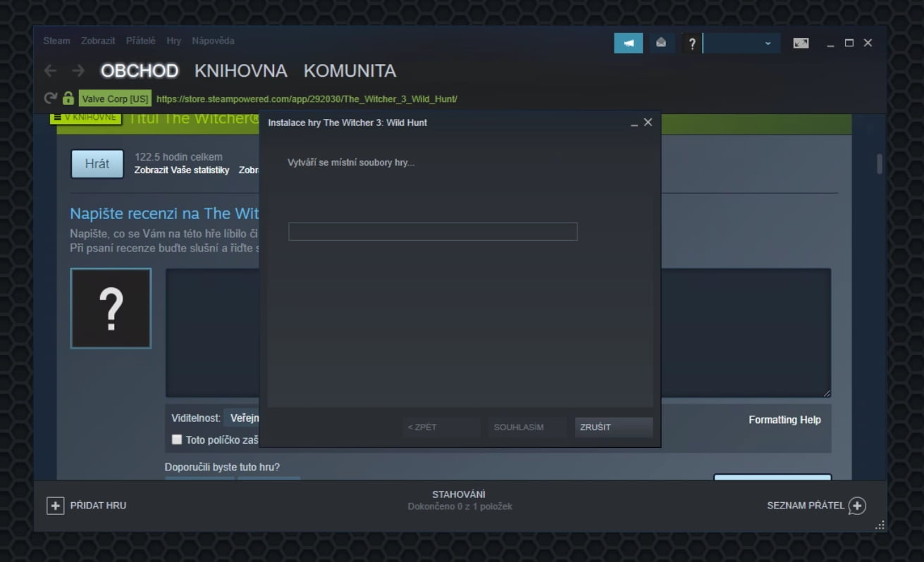
Task: Click the question mark help icon
Action: (x=691, y=42)
